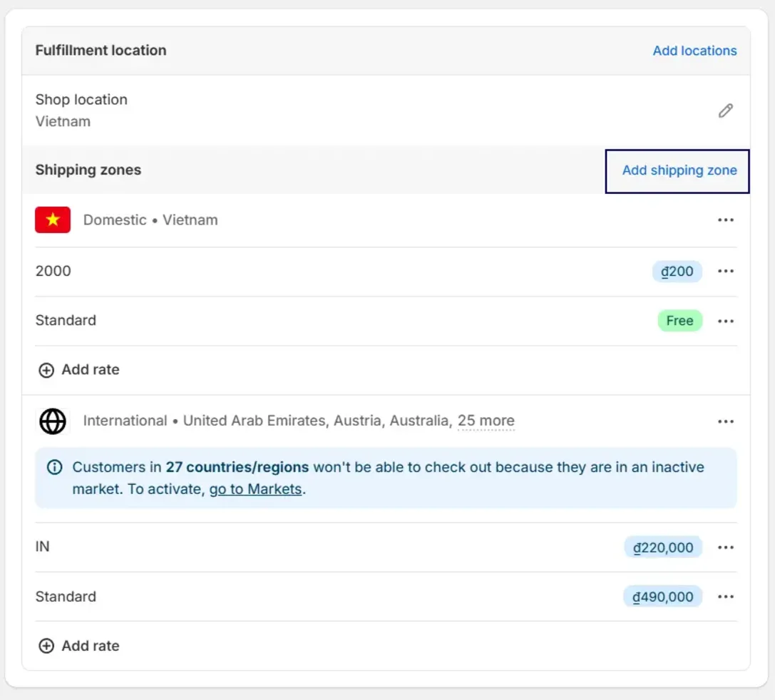Open options menu for Domestic Vietnam zone
The image size is (775, 700).
click(726, 220)
